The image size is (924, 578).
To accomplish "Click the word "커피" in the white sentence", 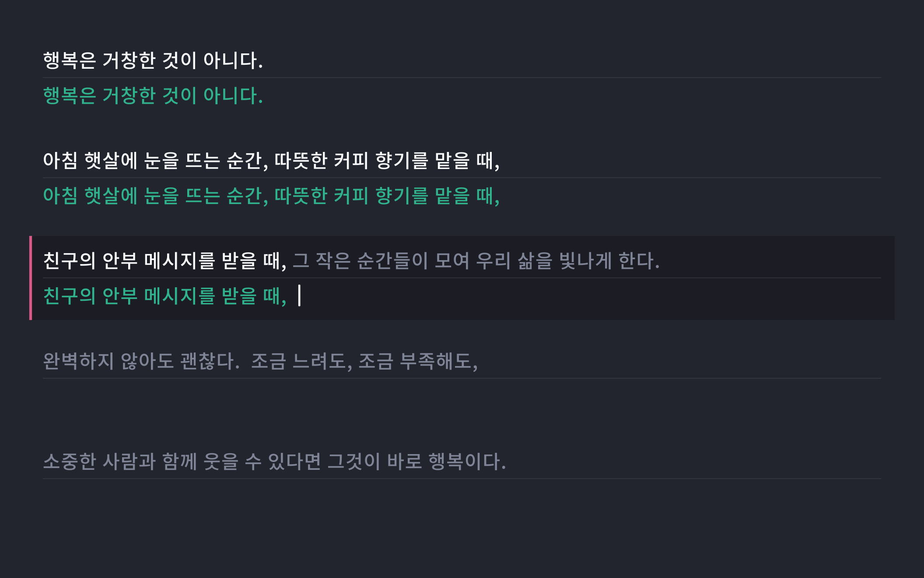I will [x=351, y=161].
